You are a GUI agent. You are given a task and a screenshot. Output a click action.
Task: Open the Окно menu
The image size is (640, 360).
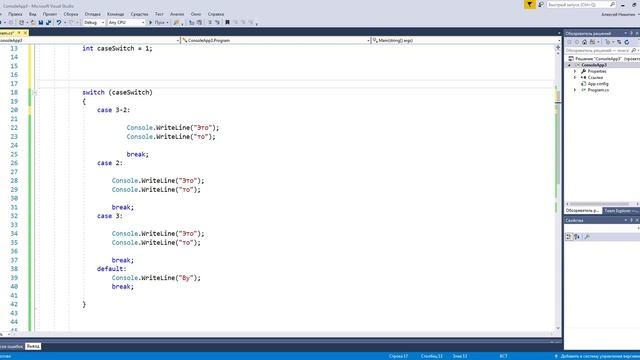(x=196, y=14)
